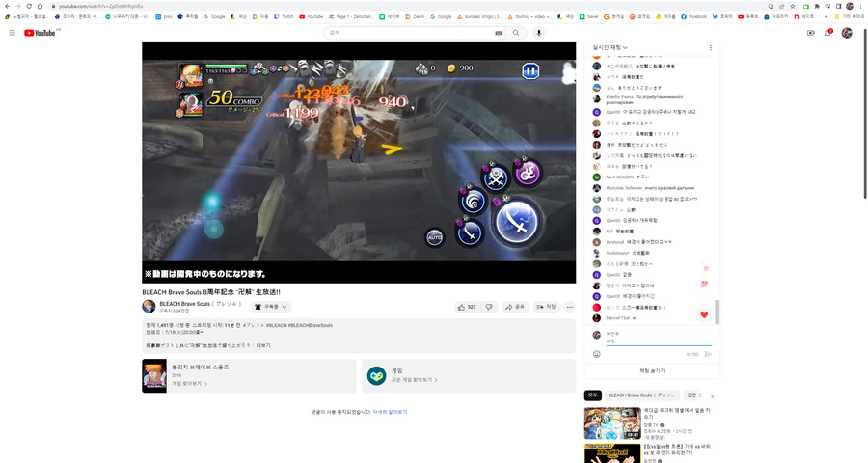Screen dimensions: 868x463
Task: Select the BLEACH Brave Souls filter chip
Action: (x=641, y=395)
